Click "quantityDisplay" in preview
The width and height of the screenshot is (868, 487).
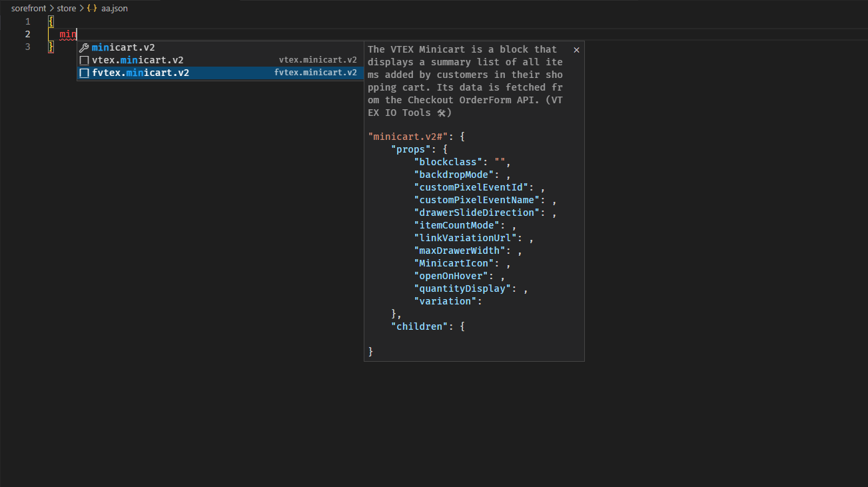click(462, 288)
